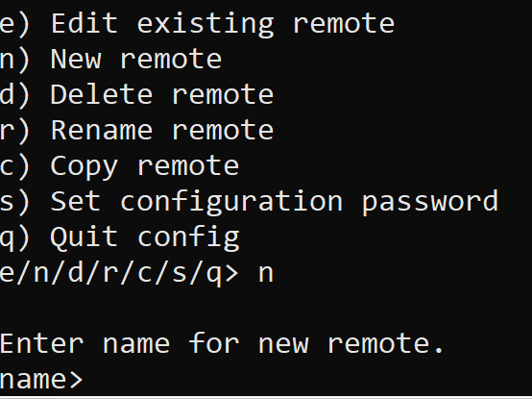Click the 'name>' input prompt

pyautogui.click(x=41, y=380)
